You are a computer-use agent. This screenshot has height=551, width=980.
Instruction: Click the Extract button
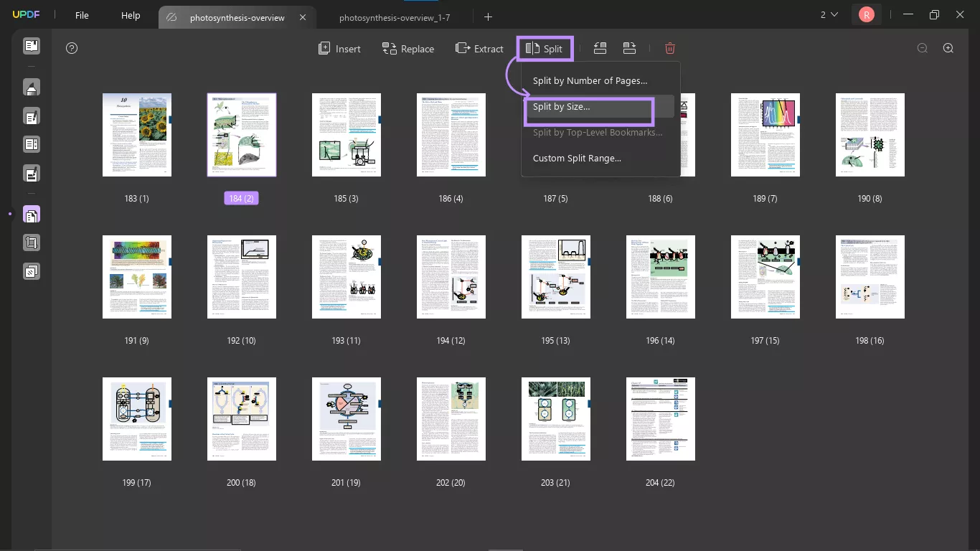coord(479,48)
